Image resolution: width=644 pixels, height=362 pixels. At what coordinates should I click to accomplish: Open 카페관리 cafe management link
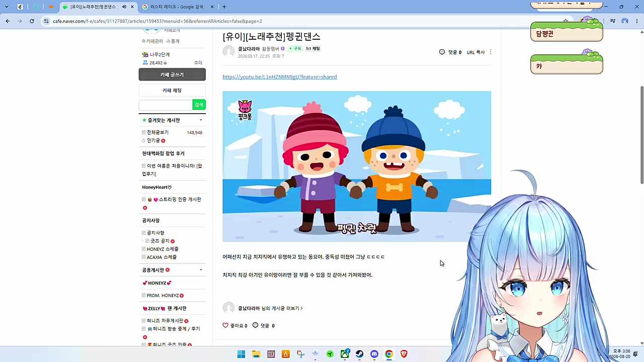pyautogui.click(x=152, y=41)
